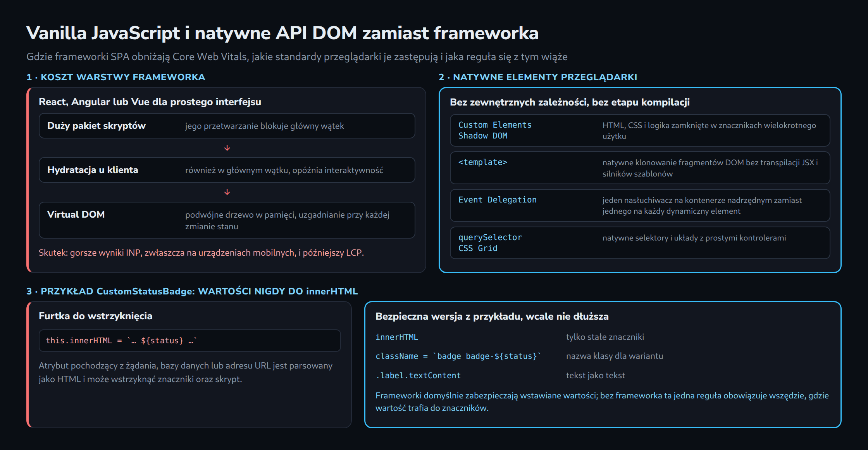
Task: Click 'jeden nasłuchiwacz na kontenerze nadrzędnym' text
Action: coord(702,206)
